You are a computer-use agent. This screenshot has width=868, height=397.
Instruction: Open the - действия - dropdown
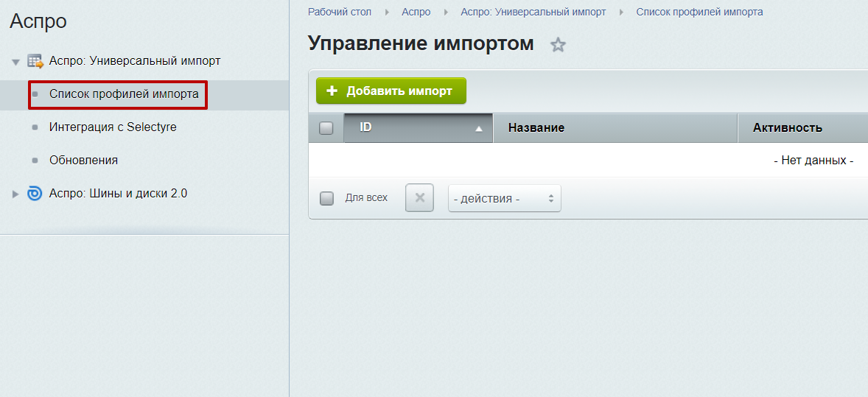point(504,198)
